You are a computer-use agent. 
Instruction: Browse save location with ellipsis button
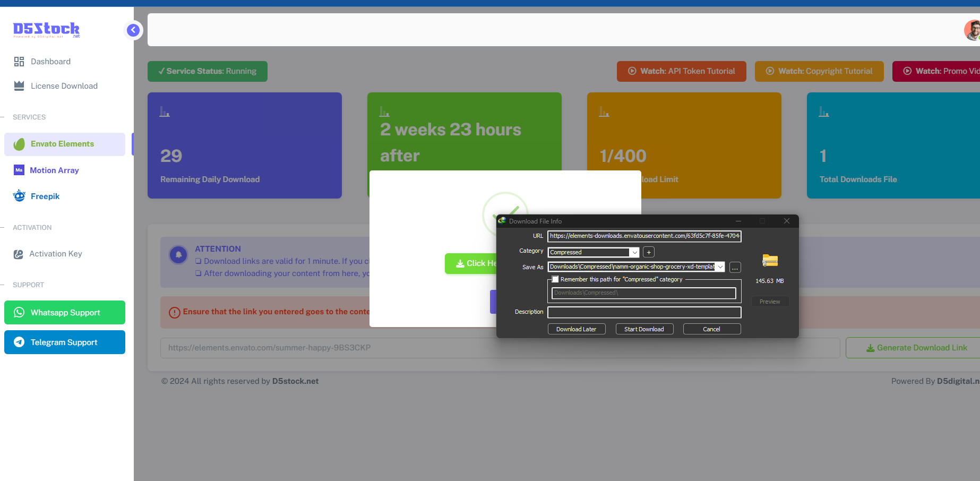[735, 268]
